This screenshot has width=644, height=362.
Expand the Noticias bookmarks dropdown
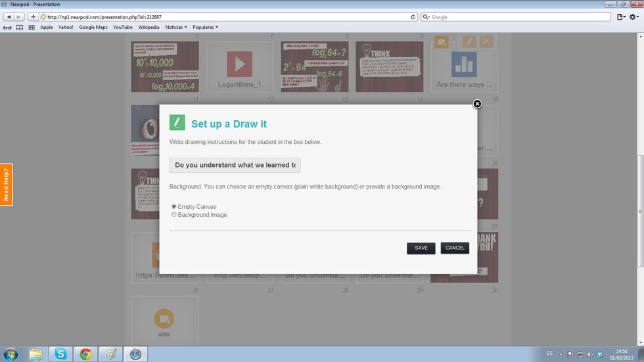point(175,28)
